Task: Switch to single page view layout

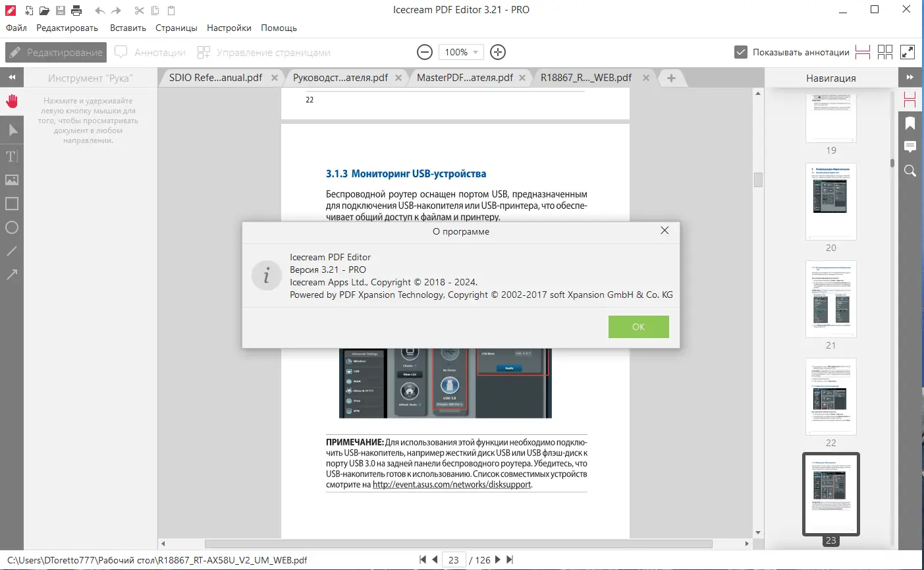Action: [863, 52]
